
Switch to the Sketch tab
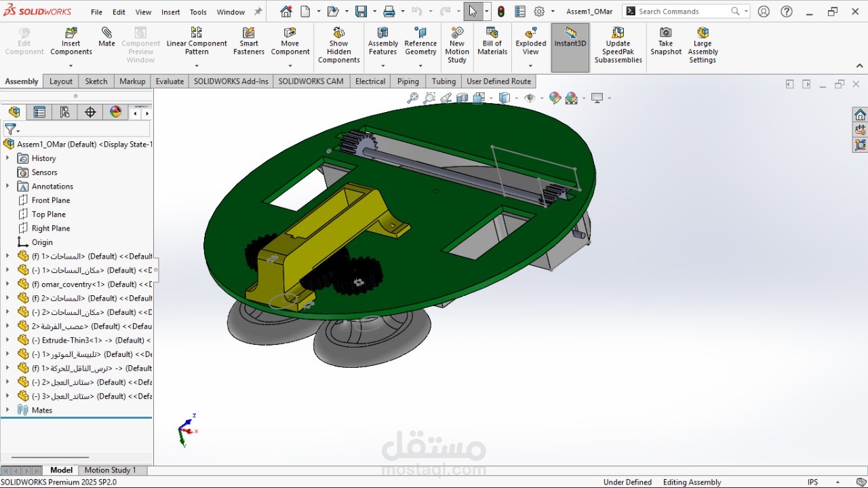(96, 81)
